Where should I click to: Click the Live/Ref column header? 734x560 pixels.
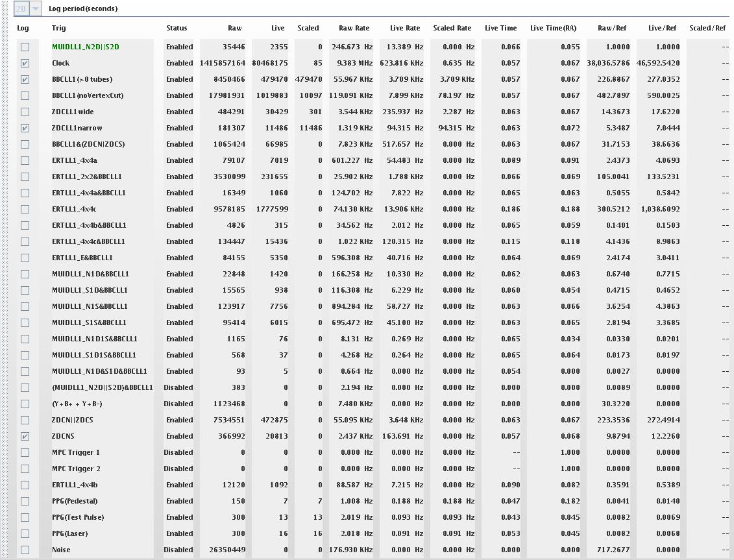point(662,28)
